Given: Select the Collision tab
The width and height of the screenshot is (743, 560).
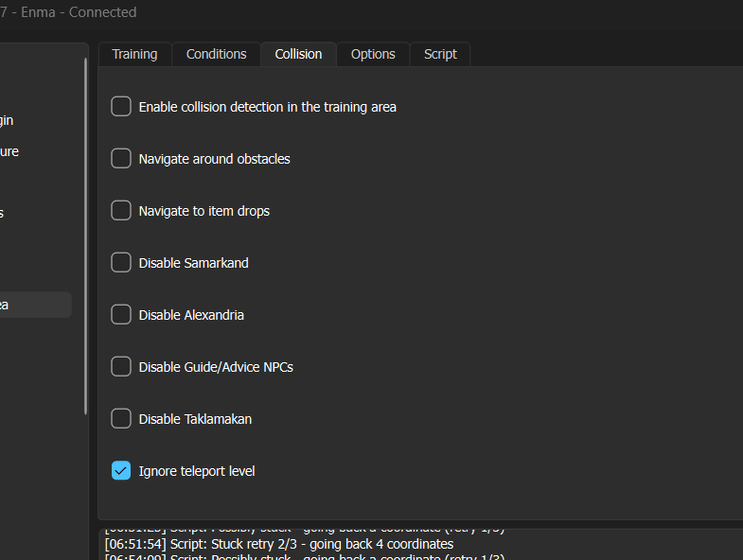Looking at the screenshot, I should [298, 54].
